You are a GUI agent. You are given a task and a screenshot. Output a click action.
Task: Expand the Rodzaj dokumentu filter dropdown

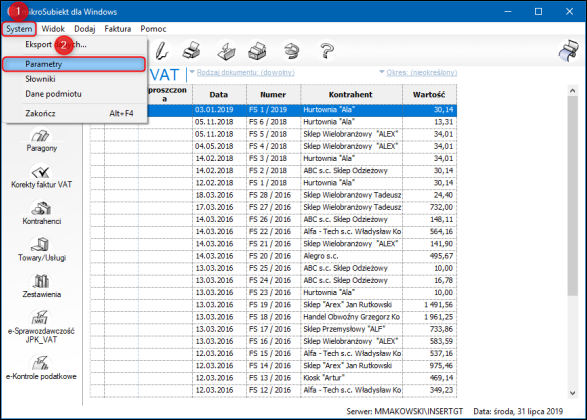coord(242,72)
